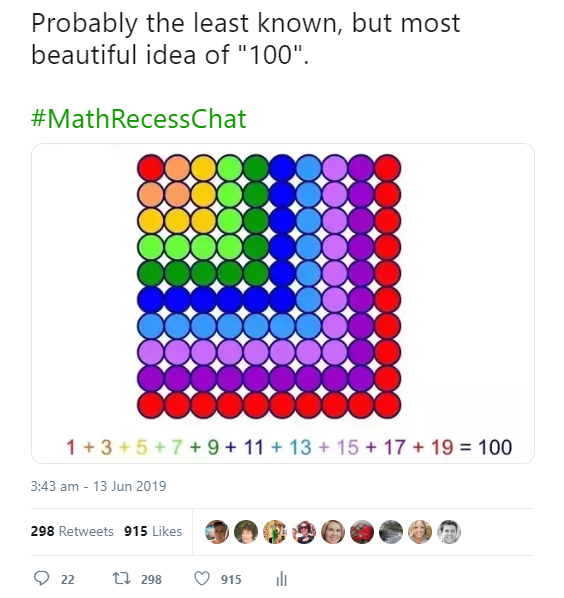
Task: Open the second liker's avatar with curly dark hair
Action: click(x=246, y=532)
